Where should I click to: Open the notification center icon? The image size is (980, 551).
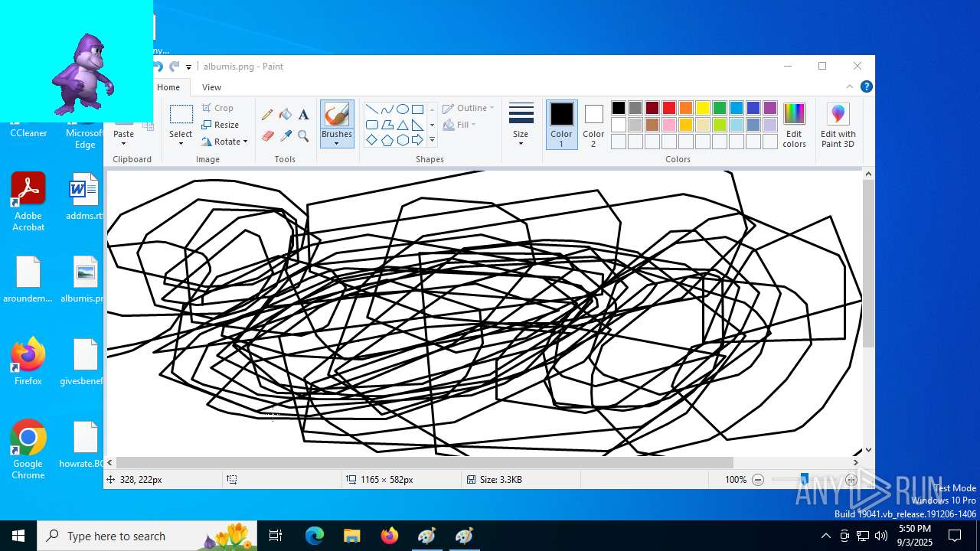tap(955, 536)
